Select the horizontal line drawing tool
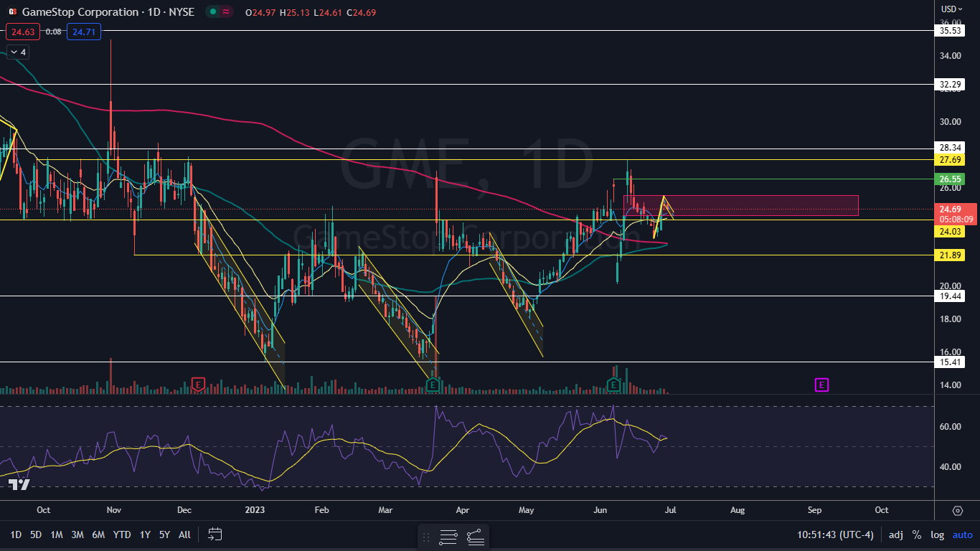The width and height of the screenshot is (980, 551). tap(449, 537)
